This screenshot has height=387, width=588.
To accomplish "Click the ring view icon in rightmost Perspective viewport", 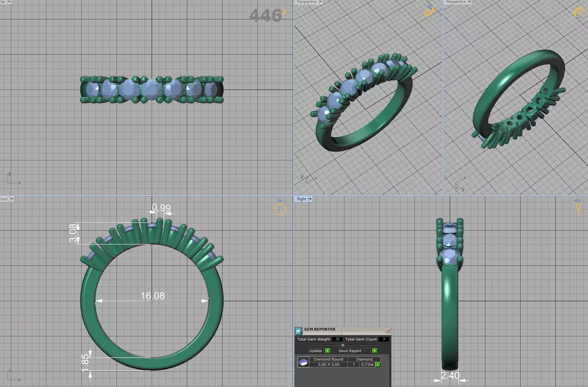I will 578,12.
